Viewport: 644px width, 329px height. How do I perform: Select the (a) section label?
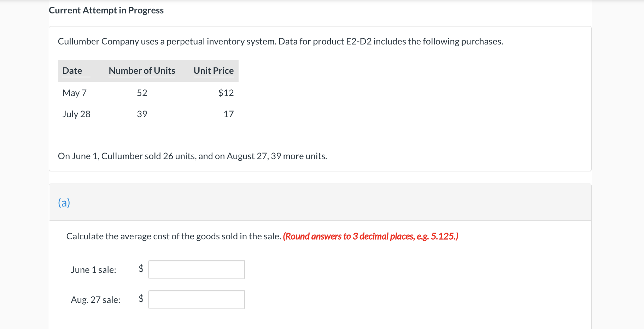64,203
